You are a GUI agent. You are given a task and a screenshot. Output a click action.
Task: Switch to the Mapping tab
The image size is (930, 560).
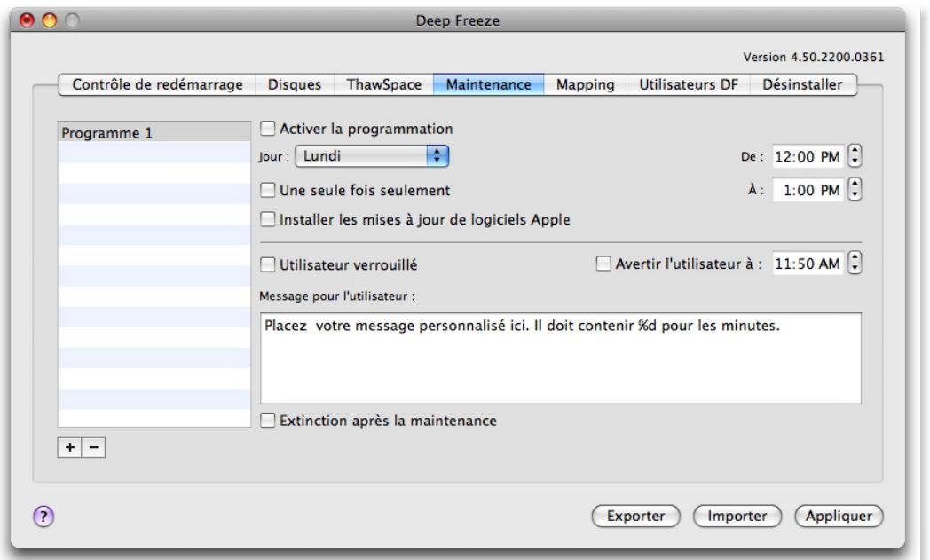(586, 84)
